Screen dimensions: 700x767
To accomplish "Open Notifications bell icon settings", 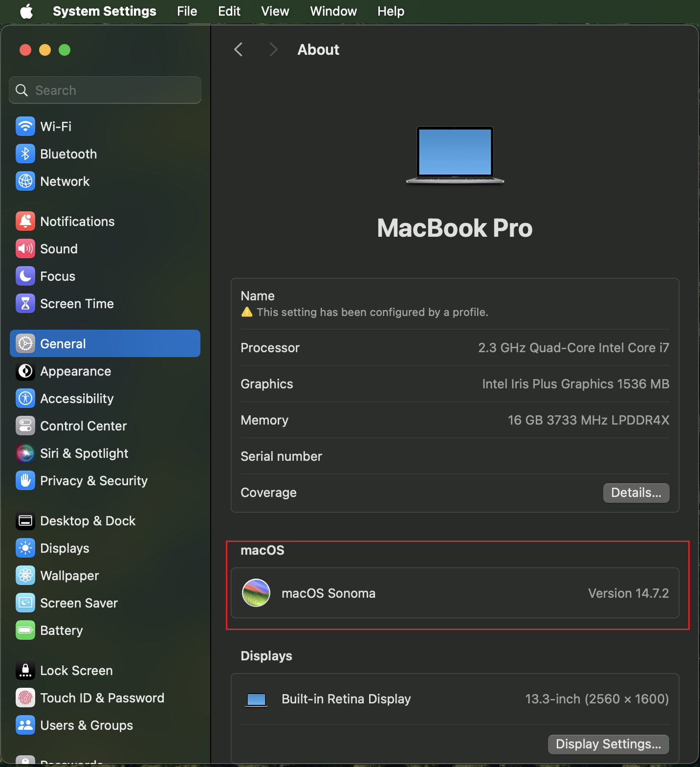I will coord(25,221).
